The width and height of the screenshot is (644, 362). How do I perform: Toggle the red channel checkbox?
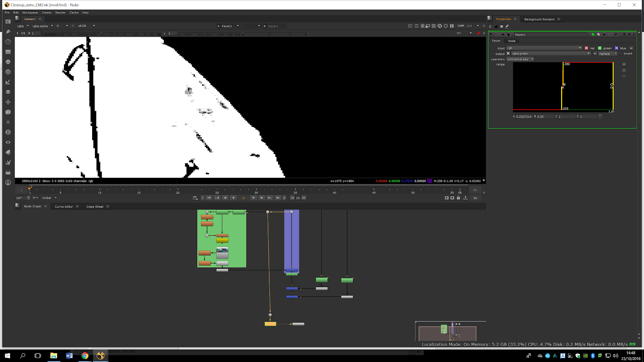pyautogui.click(x=586, y=48)
